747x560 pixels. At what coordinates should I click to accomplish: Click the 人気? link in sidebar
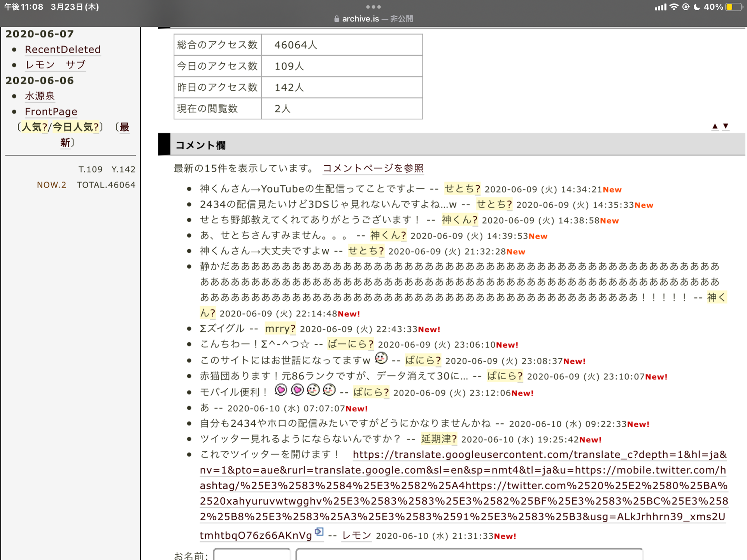[x=35, y=127]
